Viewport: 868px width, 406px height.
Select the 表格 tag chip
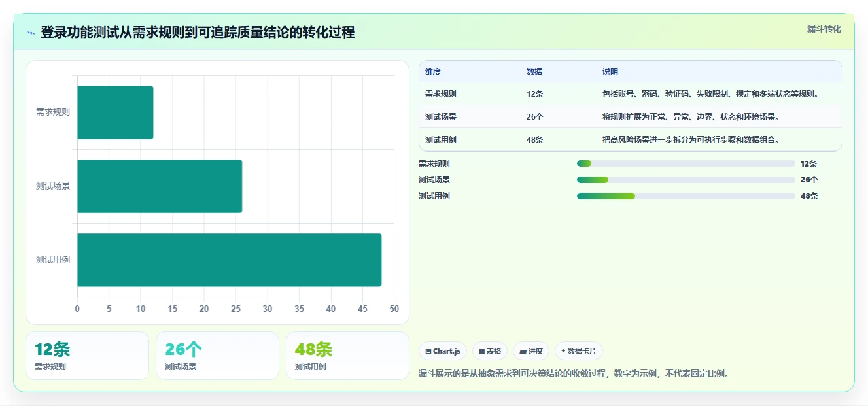pos(490,351)
